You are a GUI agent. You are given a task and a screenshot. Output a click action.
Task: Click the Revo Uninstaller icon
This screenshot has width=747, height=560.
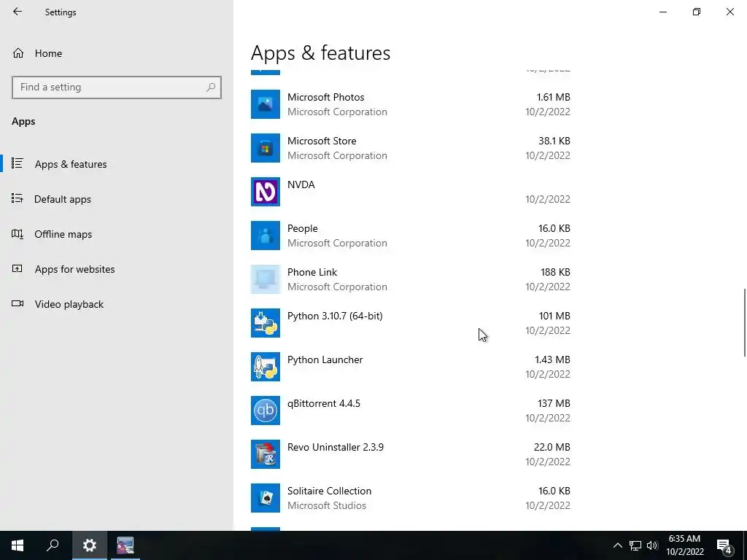pyautogui.click(x=266, y=455)
